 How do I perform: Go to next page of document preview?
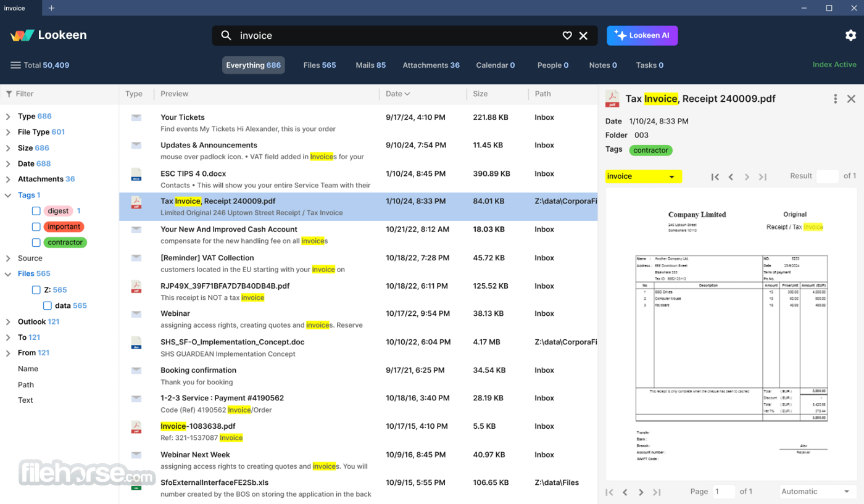(641, 492)
